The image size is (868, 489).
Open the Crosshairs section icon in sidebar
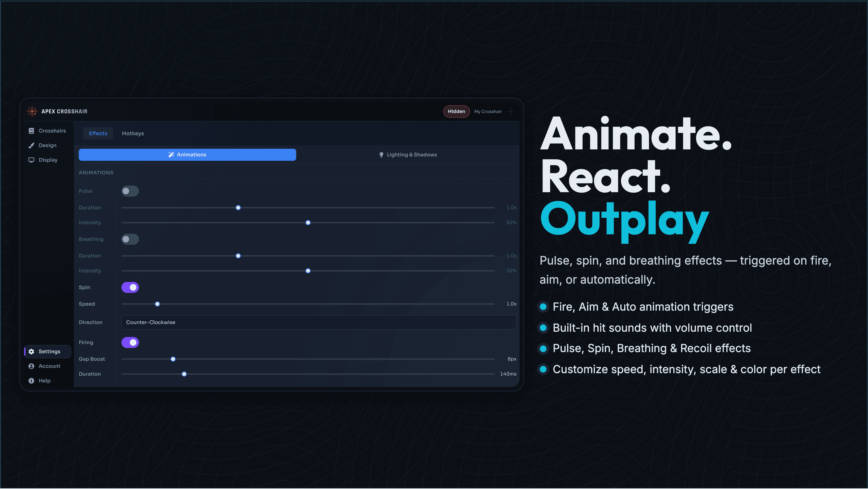31,131
